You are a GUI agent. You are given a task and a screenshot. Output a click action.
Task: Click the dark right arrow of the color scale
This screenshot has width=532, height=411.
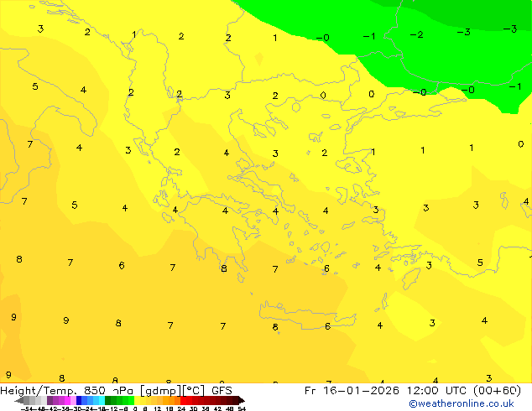[242, 401]
